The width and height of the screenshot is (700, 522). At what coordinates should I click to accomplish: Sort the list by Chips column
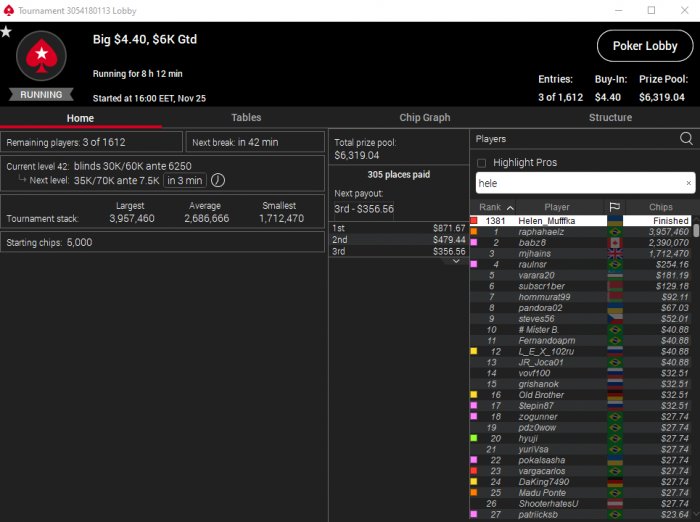click(x=660, y=207)
